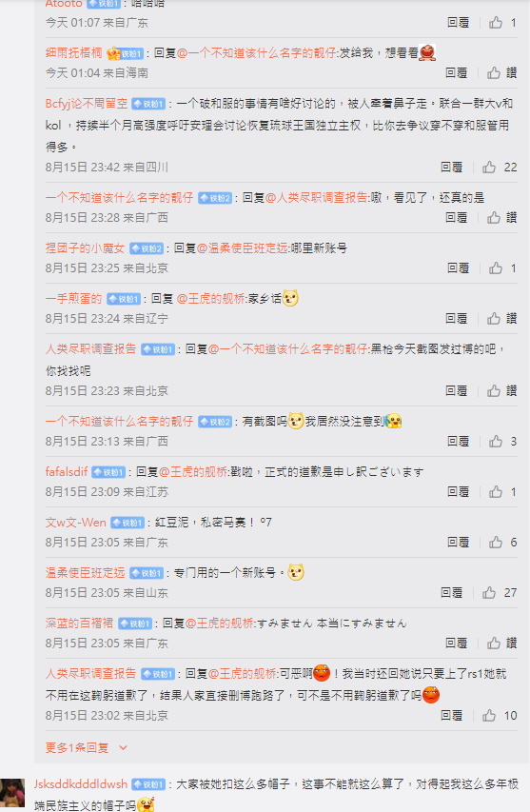Screen dimensions: 530x812
Task: Open Jsksddkdddldwsh username link
Action: (x=81, y=784)
